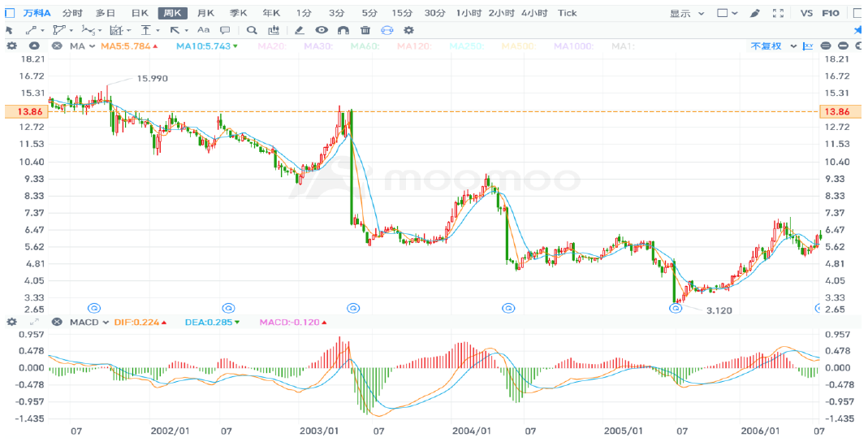Remove the MA indicator with X button

pyautogui.click(x=57, y=45)
